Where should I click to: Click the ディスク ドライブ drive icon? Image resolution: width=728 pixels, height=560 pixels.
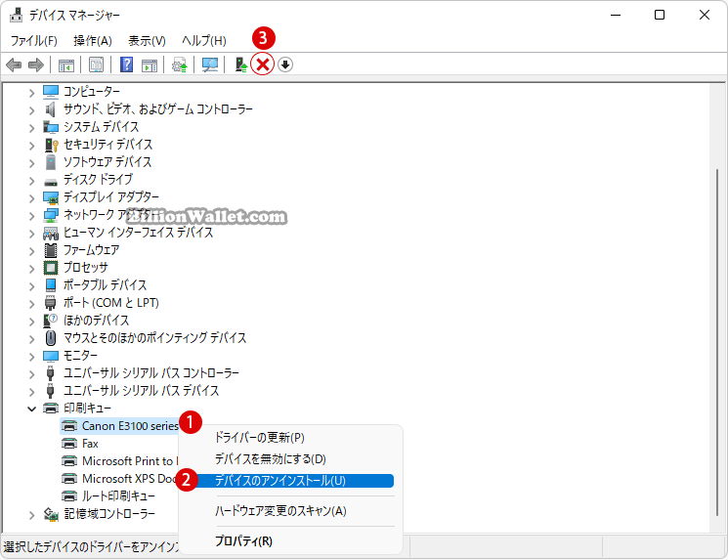(x=51, y=182)
